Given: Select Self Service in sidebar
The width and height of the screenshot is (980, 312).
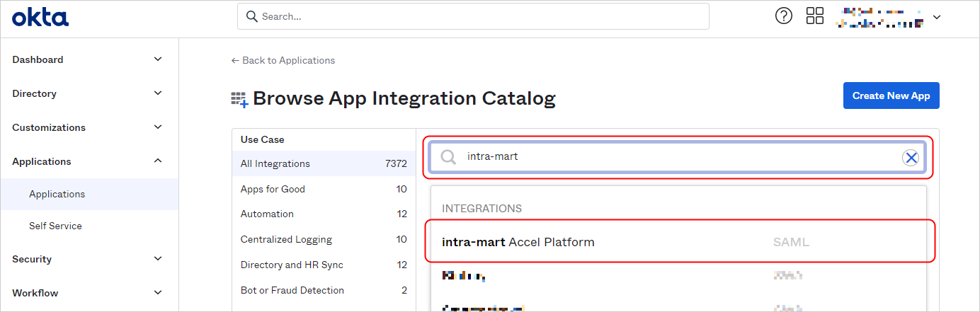Looking at the screenshot, I should (55, 226).
